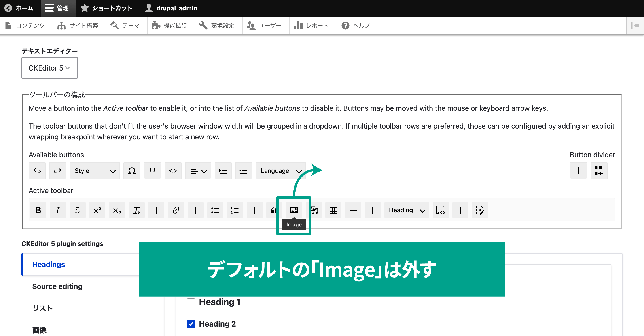Image resolution: width=644 pixels, height=336 pixels.
Task: Click the Superscript icon in toolbar
Action: click(x=97, y=210)
